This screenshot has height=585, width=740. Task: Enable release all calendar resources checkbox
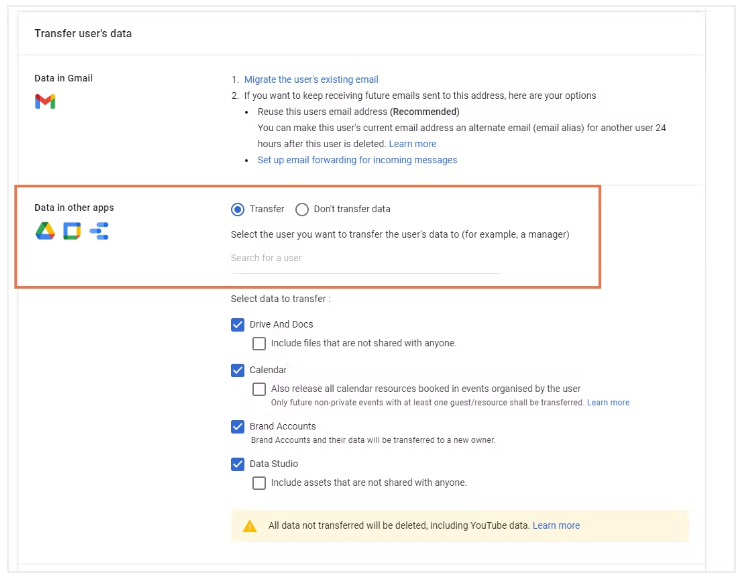click(x=260, y=388)
